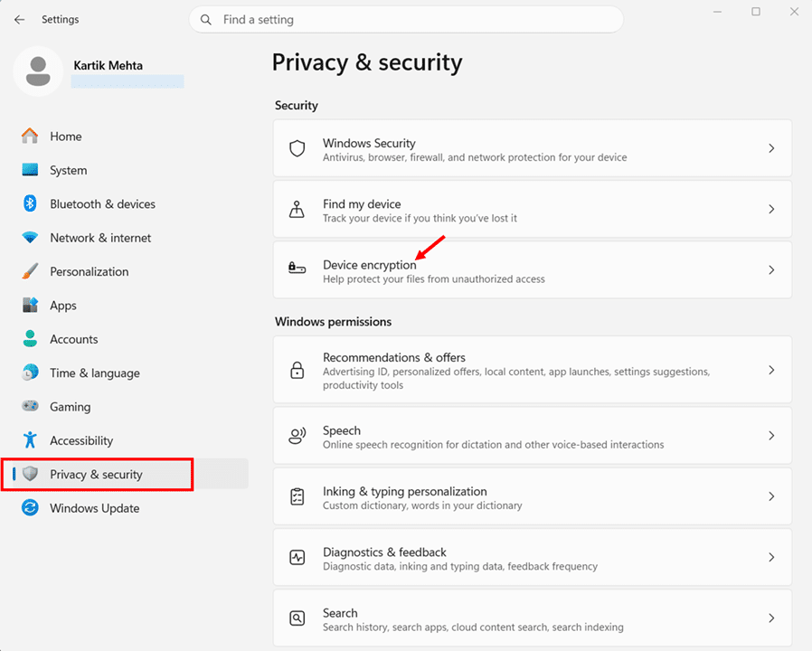Click the back arrow in title bar
This screenshot has height=651, width=812.
click(19, 19)
